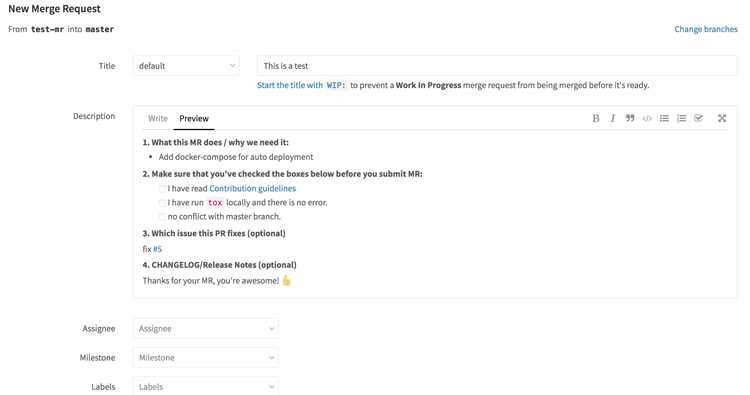Check the 'I have run tox locally' box
This screenshot has width=750, height=395.
[162, 203]
